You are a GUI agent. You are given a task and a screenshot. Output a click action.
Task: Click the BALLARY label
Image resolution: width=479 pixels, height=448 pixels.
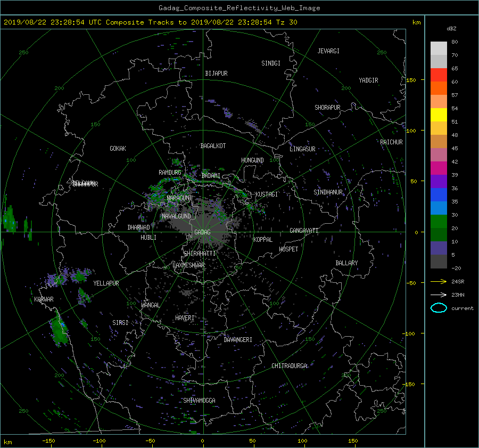346,263
